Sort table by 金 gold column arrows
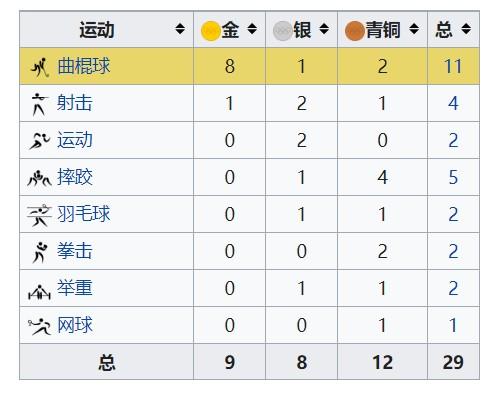 point(252,29)
